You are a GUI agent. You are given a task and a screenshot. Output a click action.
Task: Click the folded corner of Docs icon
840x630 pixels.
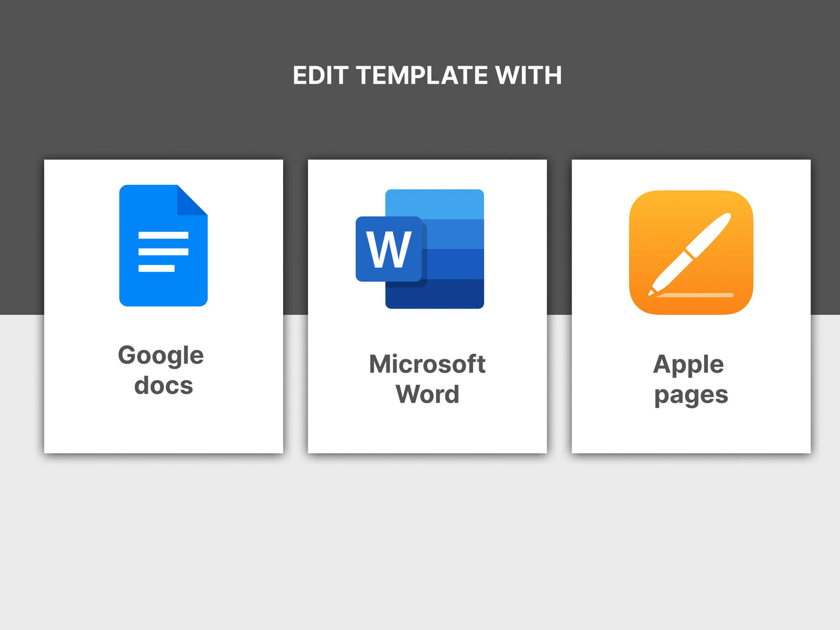[192, 201]
